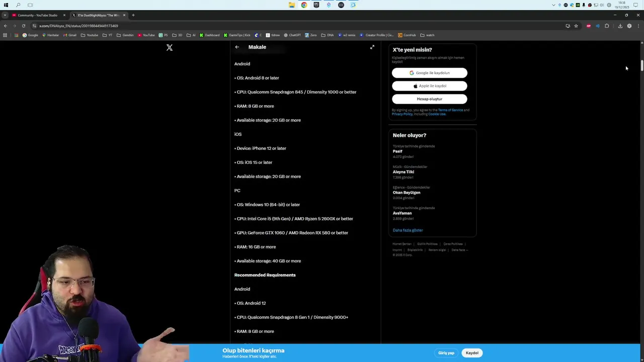644x362 pixels.
Task: Open the Dashboard bookmark
Action: pos(209,35)
